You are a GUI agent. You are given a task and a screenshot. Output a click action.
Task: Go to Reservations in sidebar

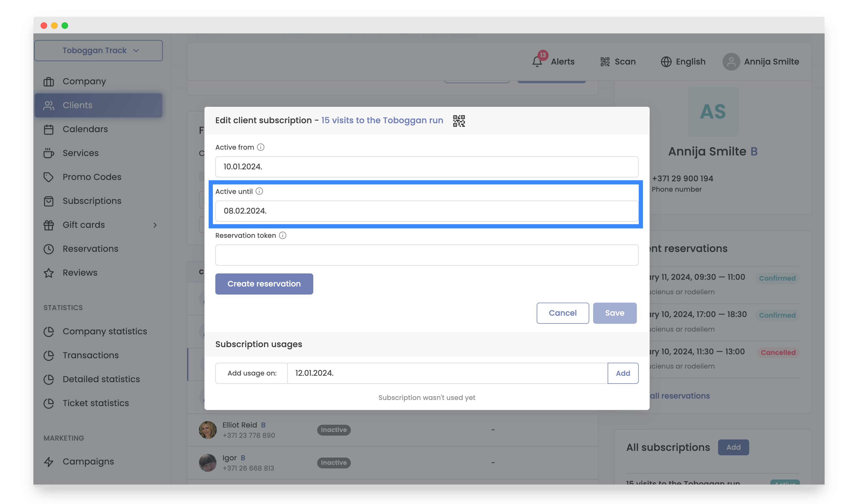tap(90, 249)
